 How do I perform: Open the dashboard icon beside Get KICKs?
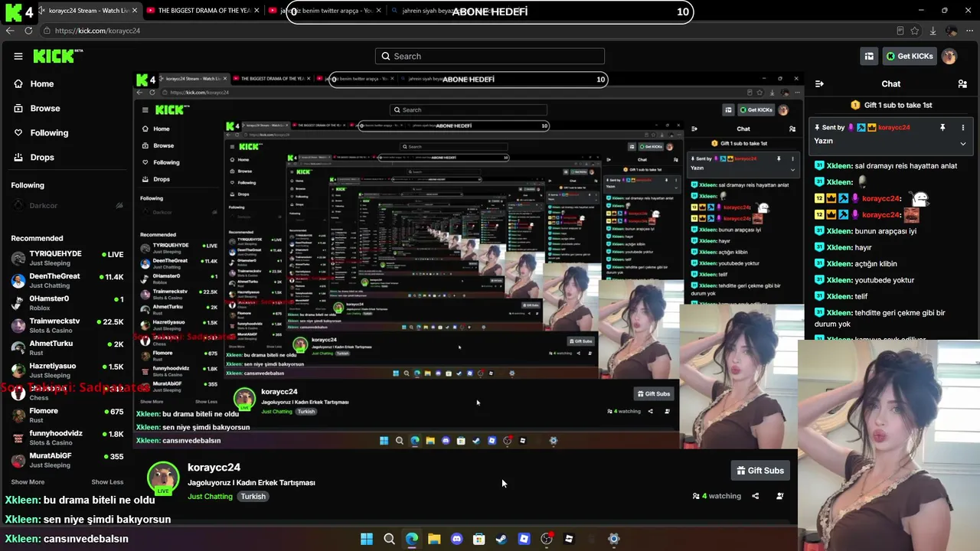869,56
